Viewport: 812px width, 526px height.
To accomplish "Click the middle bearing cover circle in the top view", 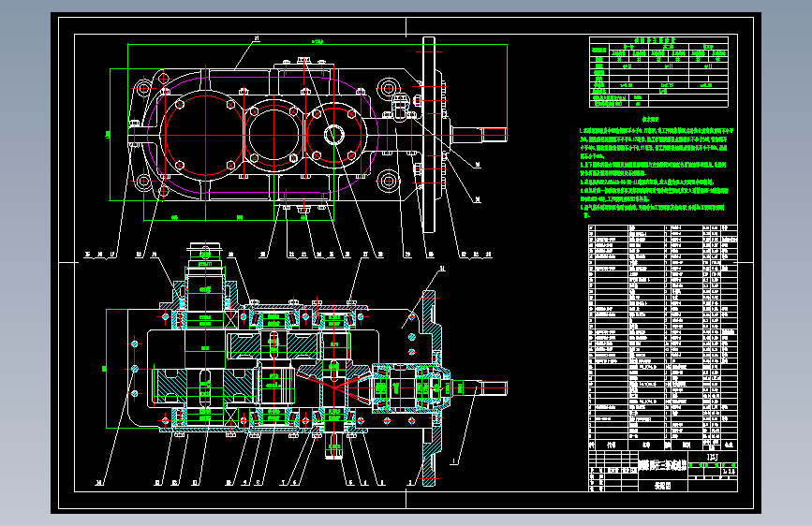I will [x=273, y=135].
